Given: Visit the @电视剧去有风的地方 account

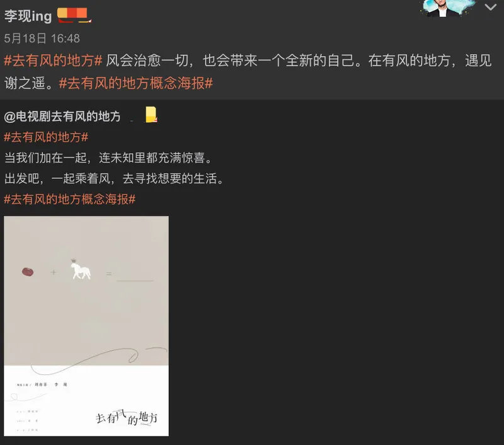Looking at the screenshot, I should (62, 117).
